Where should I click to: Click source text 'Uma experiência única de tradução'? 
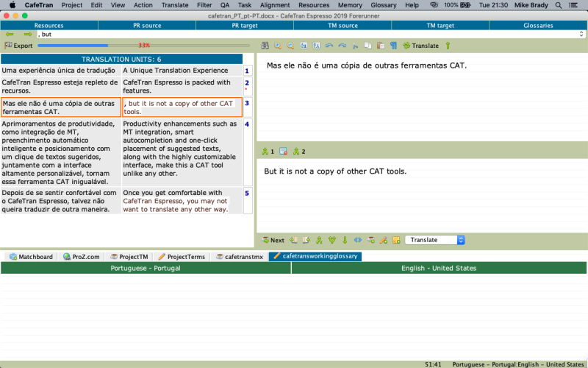coord(59,71)
